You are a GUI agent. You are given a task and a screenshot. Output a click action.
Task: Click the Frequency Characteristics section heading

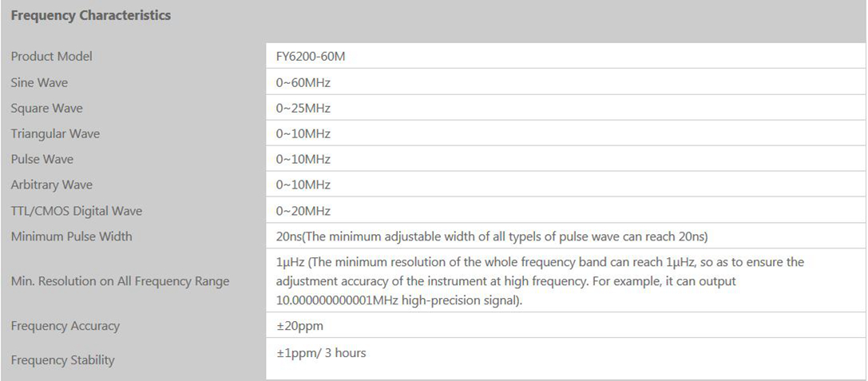tap(91, 16)
